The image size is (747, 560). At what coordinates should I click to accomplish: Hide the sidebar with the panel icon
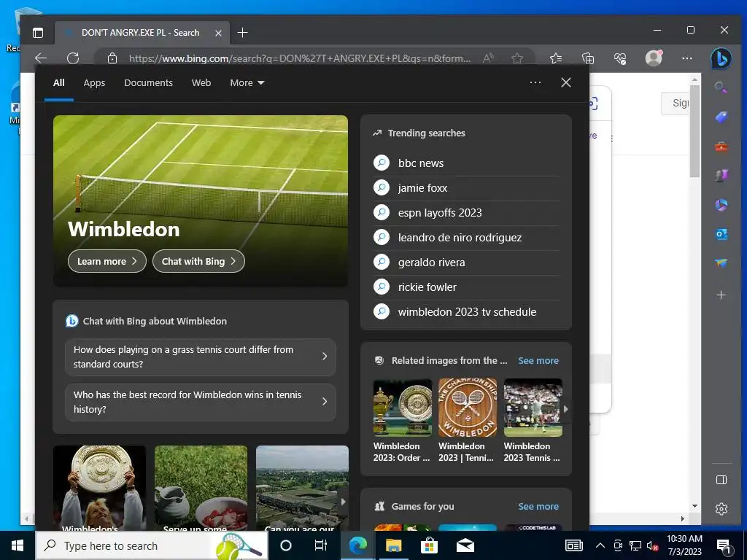(721, 480)
